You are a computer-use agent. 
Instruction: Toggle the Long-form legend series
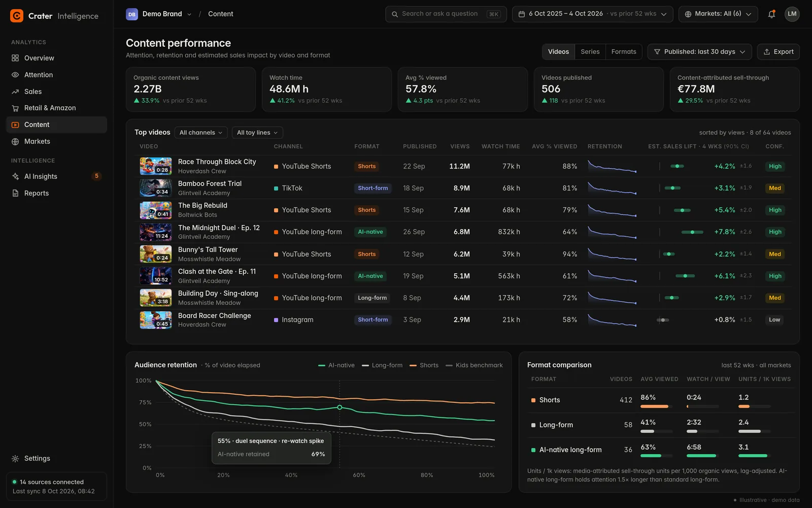[x=382, y=365]
